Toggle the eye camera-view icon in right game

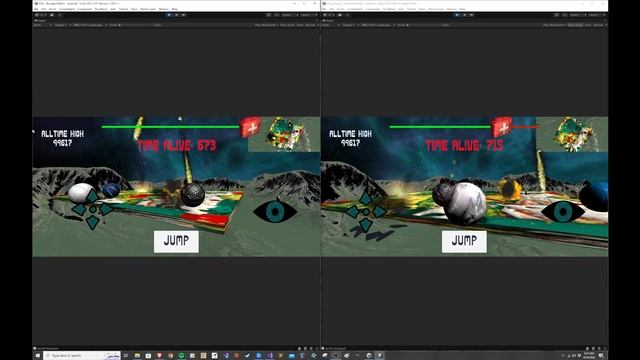click(x=563, y=212)
